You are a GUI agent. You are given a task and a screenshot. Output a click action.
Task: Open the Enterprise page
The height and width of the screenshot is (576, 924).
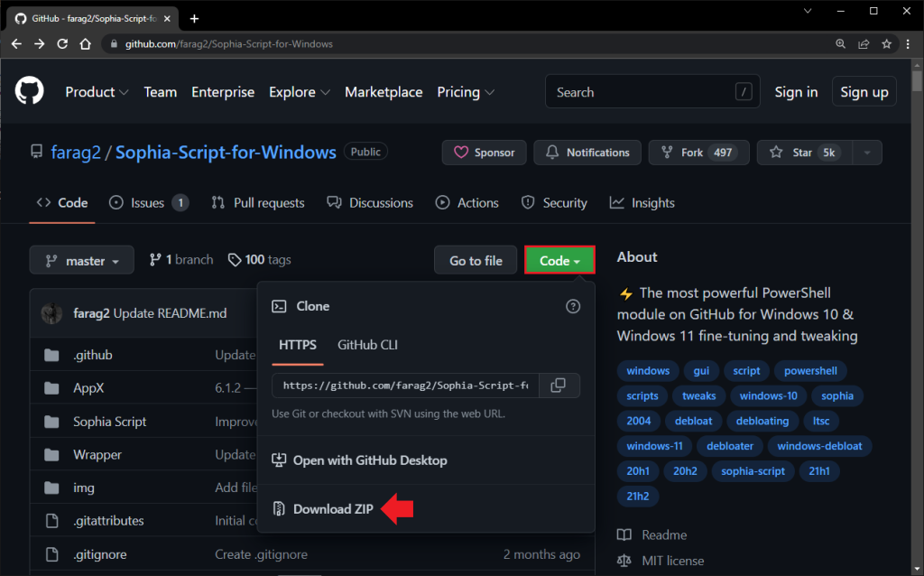coord(223,92)
